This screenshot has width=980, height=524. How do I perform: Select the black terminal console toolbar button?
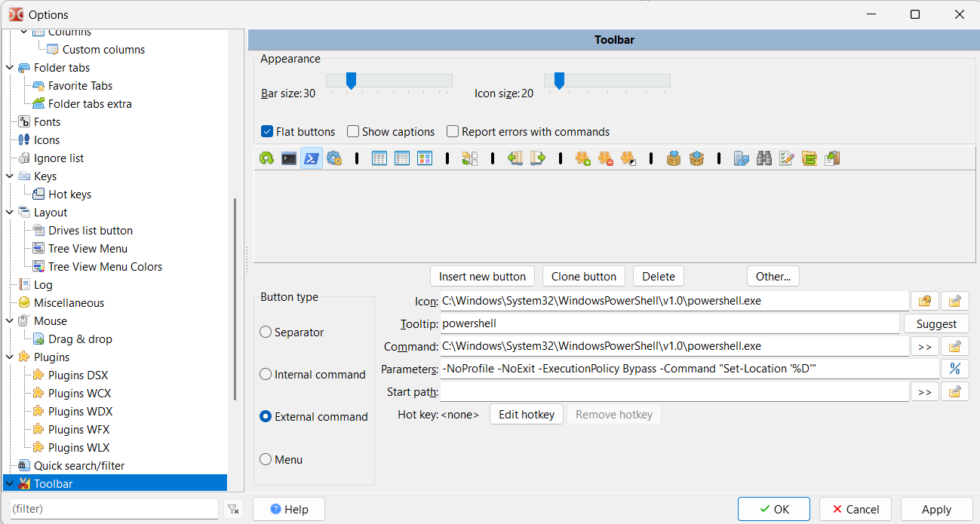pos(289,158)
